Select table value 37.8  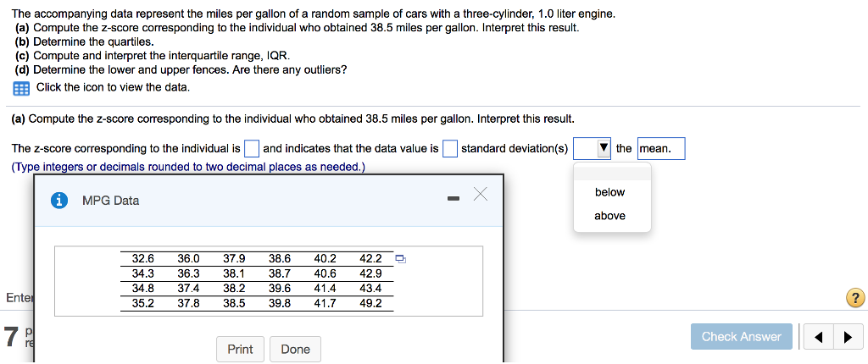click(189, 303)
